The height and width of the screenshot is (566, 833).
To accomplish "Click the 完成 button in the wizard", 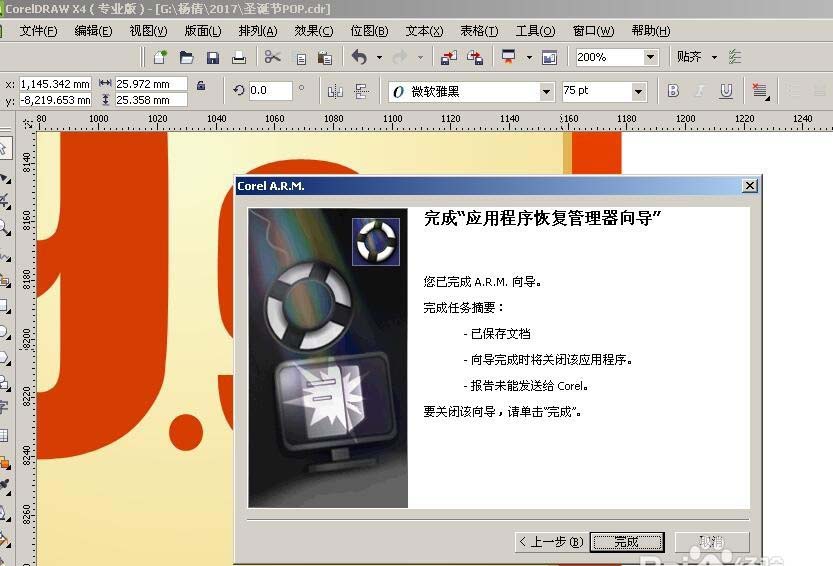I will (627, 542).
